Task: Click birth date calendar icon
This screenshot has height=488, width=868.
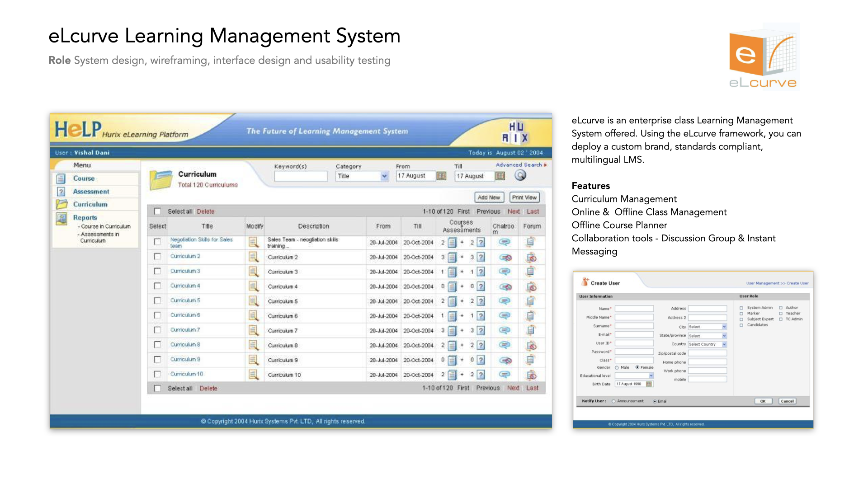Action: click(649, 384)
